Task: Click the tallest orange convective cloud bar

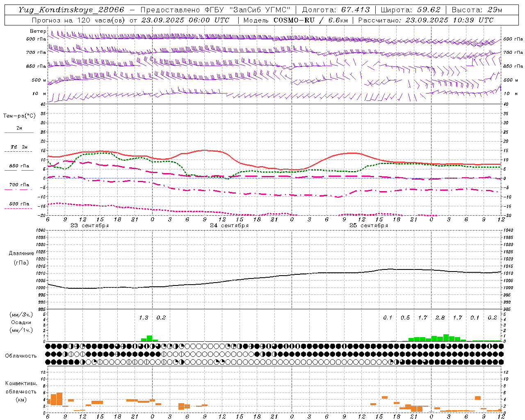Action: click(x=59, y=399)
